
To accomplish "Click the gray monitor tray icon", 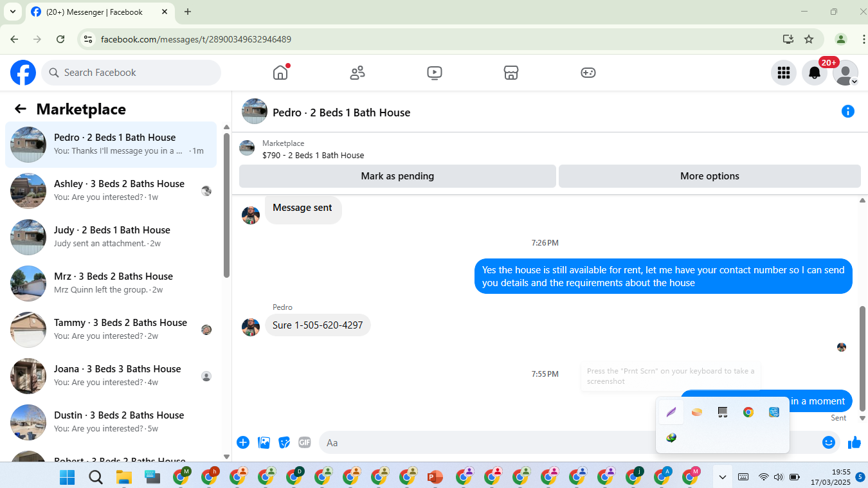I will [x=723, y=412].
